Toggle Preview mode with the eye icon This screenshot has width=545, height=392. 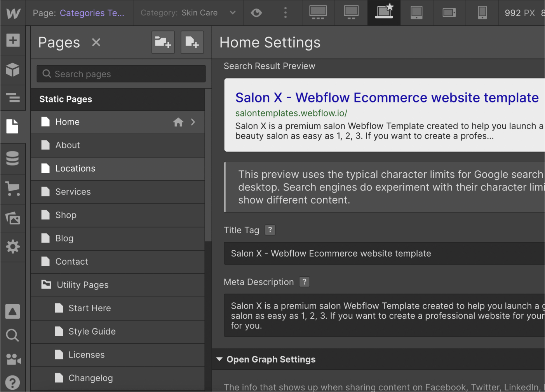pos(256,12)
